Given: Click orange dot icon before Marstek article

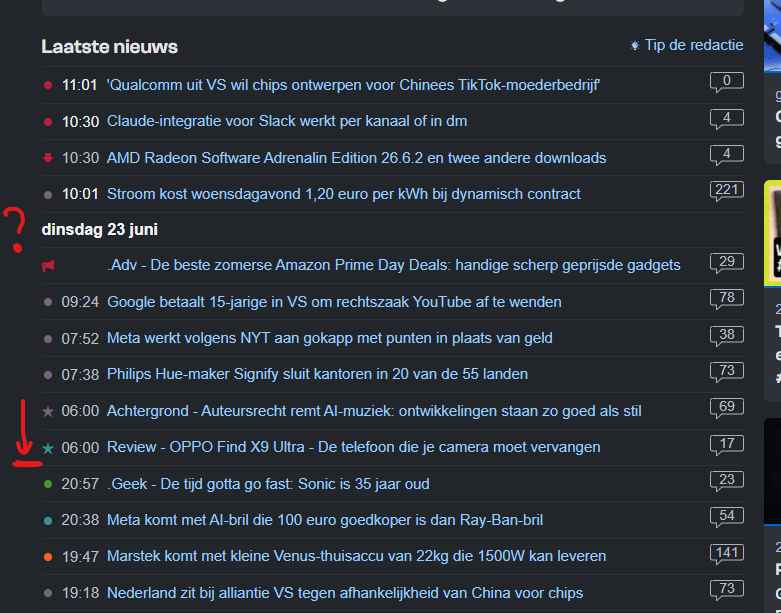Looking at the screenshot, I should tap(48, 557).
